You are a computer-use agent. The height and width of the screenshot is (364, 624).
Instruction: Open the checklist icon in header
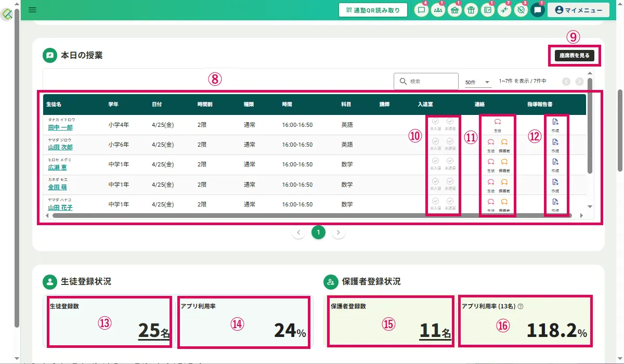[487, 10]
